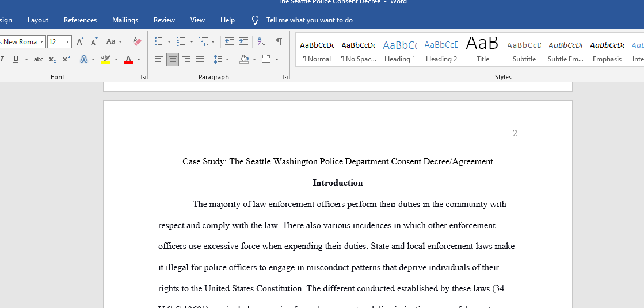Apply the Heading 1 style
The height and width of the screenshot is (308, 644).
(x=399, y=49)
